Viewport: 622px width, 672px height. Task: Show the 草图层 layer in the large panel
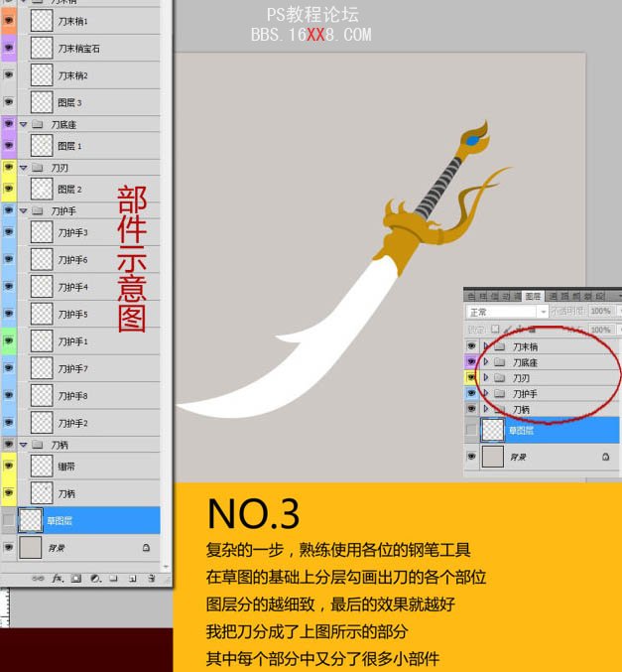click(9, 520)
